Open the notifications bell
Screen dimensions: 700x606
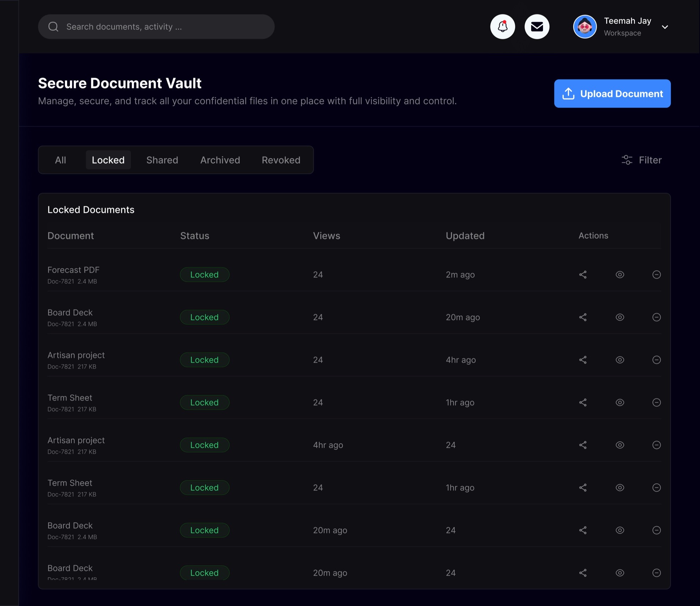click(502, 27)
